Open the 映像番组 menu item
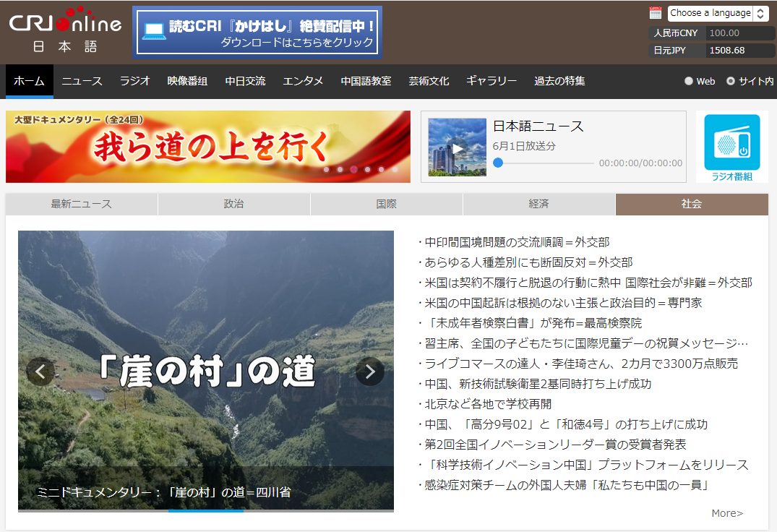Viewport: 777px width, 532px height. [187, 81]
